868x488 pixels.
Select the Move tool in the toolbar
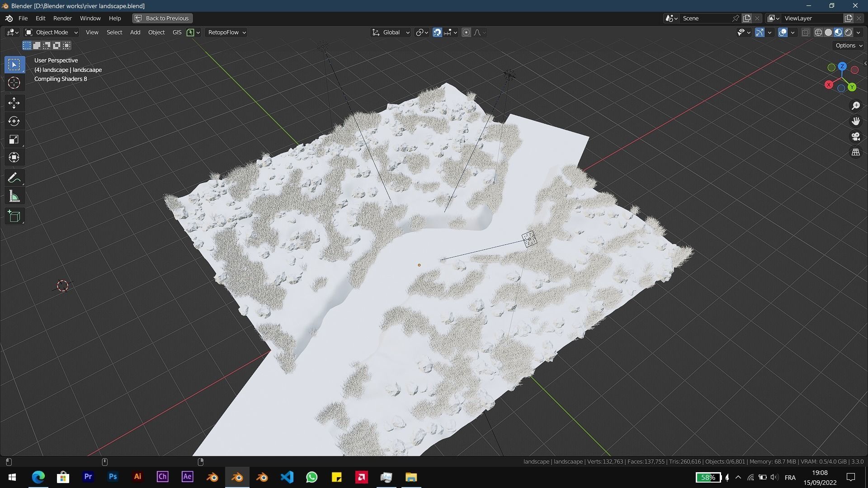pos(14,103)
